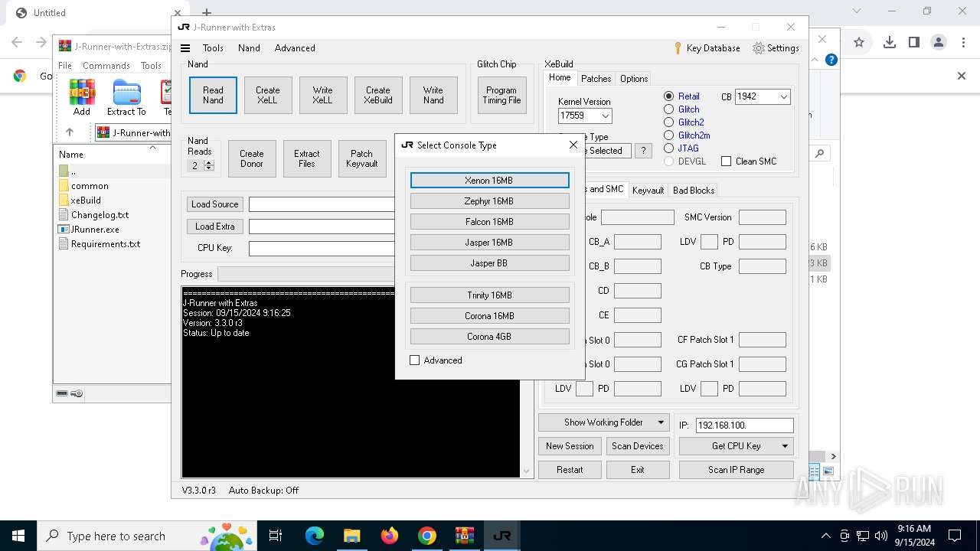Screen dimensions: 980x551
Task: Switch to the Options tab
Action: [x=634, y=78]
